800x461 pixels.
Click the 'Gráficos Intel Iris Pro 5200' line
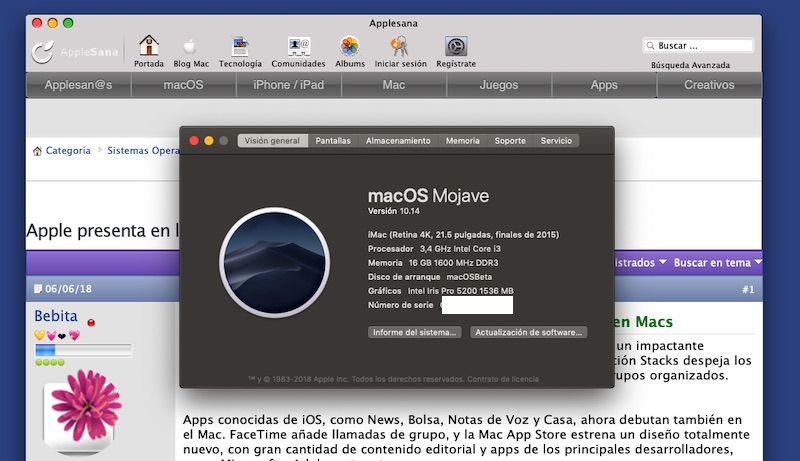[440, 291]
